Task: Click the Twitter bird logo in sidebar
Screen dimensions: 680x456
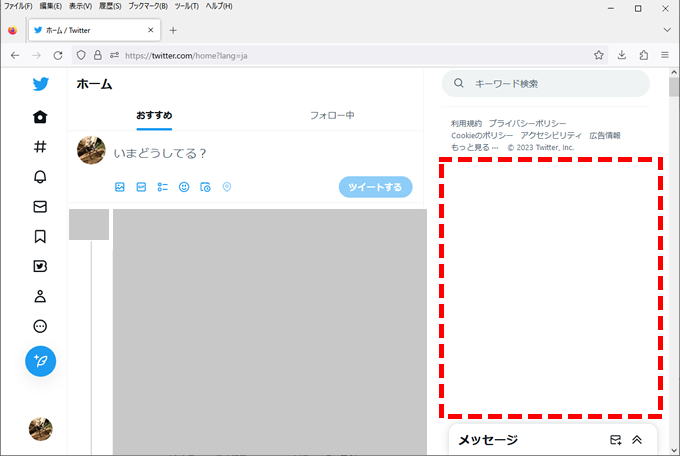Action: coord(40,84)
